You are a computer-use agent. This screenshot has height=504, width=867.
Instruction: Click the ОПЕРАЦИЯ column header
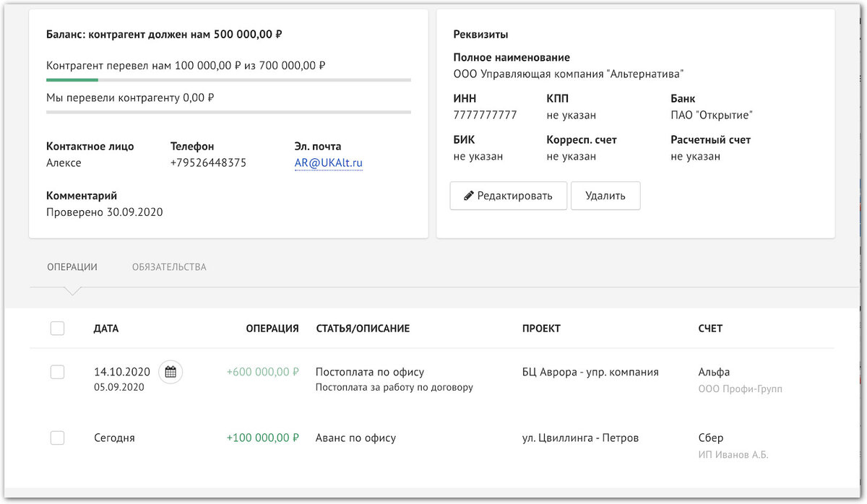point(272,329)
